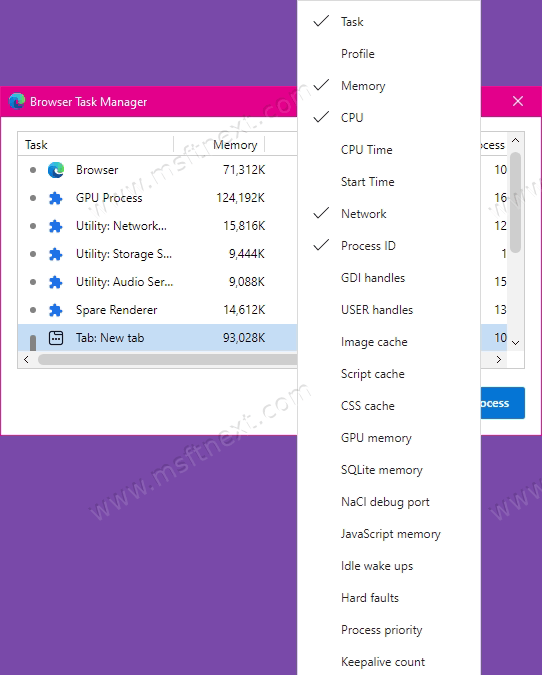The image size is (542, 675).
Task: Enable the GPU memory column
Action: coord(389,438)
